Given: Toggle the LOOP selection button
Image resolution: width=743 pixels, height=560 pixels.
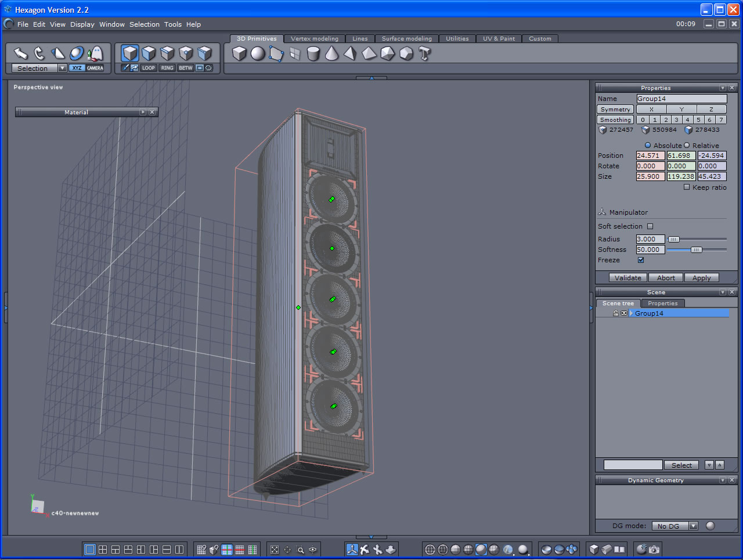Looking at the screenshot, I should click(x=149, y=68).
